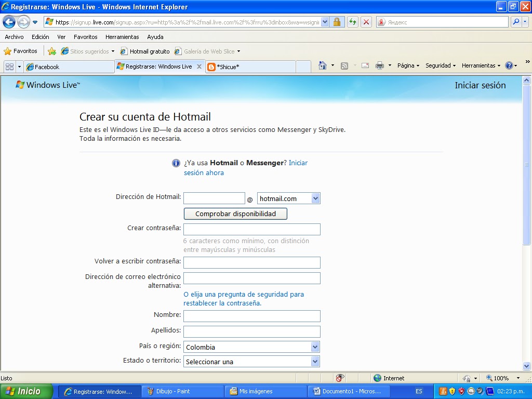Open the hotmail.com domain dropdown
532x399 pixels.
coord(289,198)
